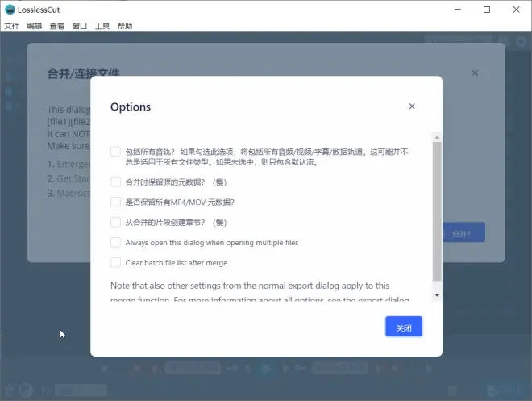Click the segment start time field
Image resolution: width=532 pixels, height=401 pixels.
click(193, 368)
